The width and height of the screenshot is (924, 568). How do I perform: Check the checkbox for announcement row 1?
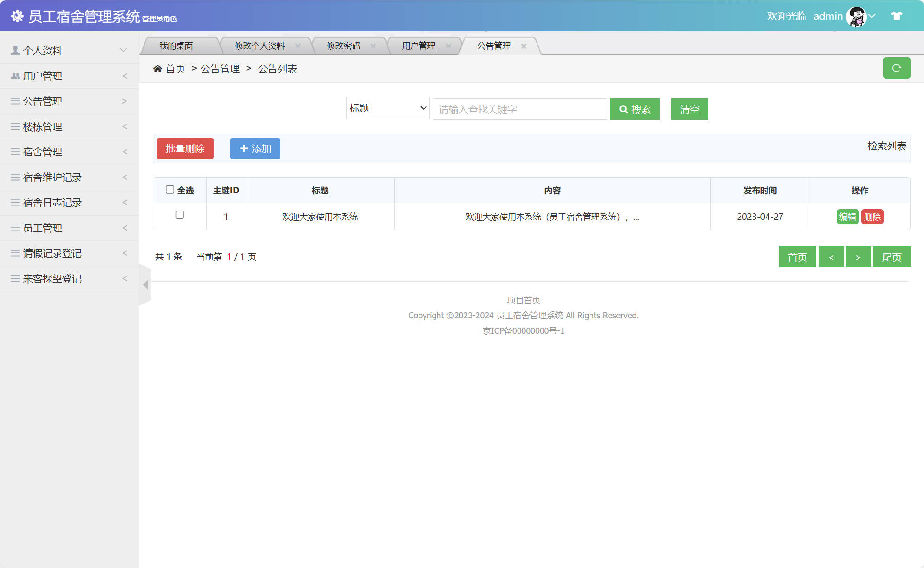click(x=179, y=216)
